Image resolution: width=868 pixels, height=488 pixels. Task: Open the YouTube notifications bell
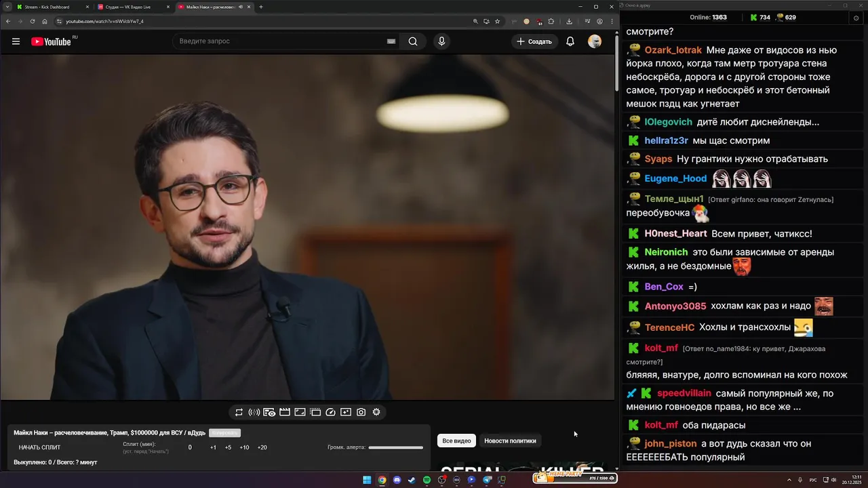click(570, 41)
